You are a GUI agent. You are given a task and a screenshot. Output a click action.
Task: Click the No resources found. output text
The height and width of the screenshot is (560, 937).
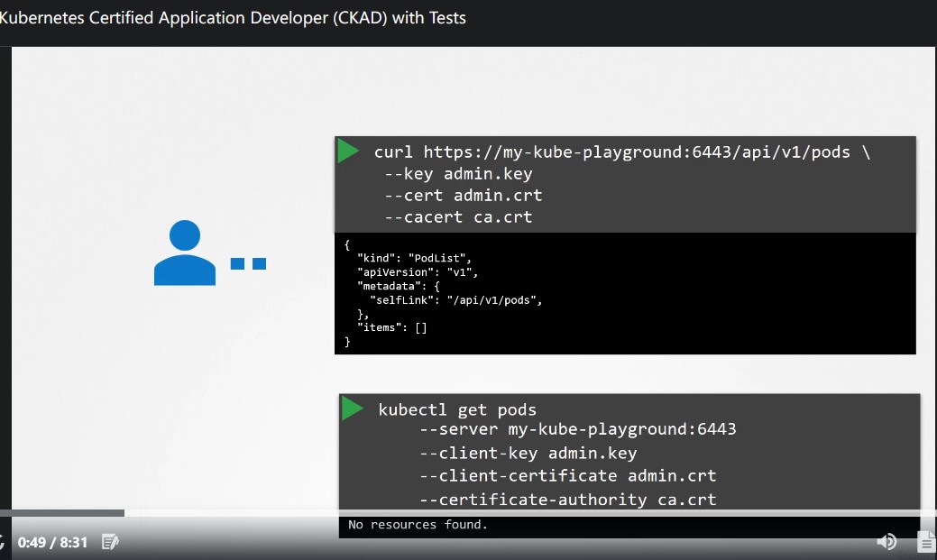pos(418,525)
